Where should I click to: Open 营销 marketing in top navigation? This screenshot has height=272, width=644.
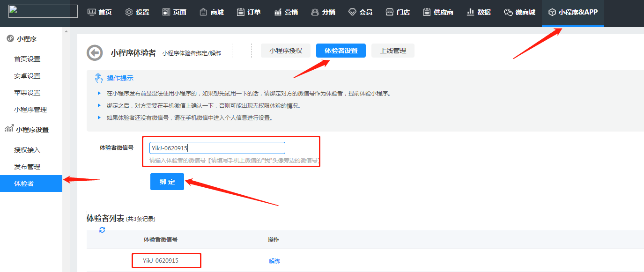point(286,12)
